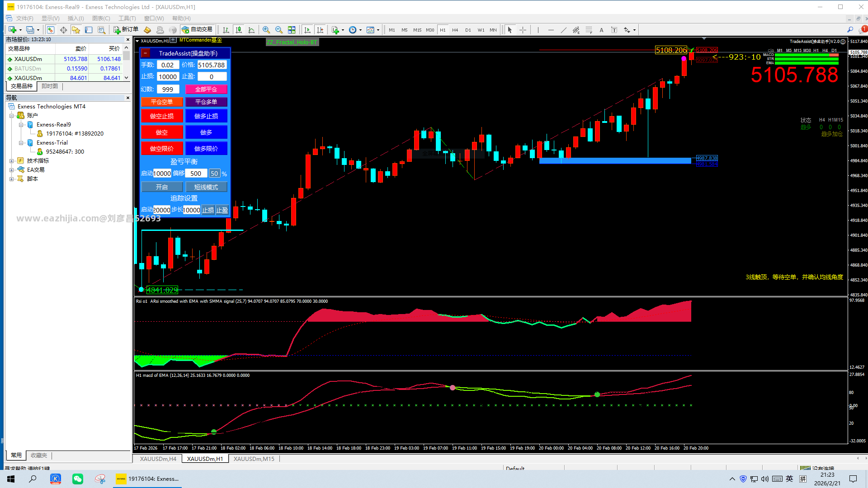Image resolution: width=868 pixels, height=488 pixels.
Task: Open periods clock icon
Action: [x=353, y=30]
